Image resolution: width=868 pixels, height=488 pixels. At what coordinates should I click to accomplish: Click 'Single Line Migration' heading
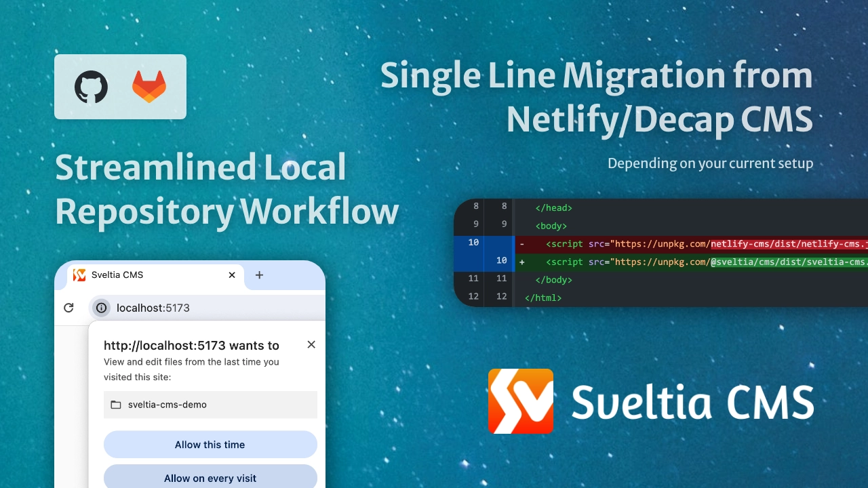[597, 97]
